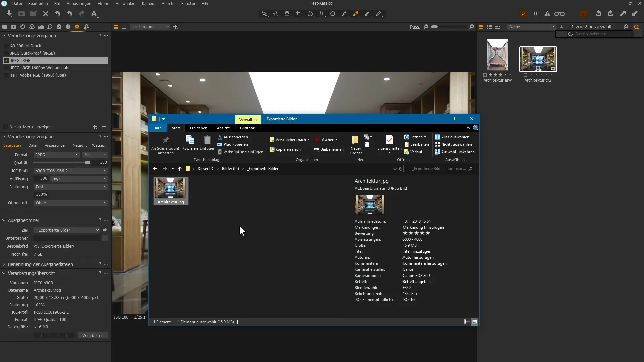Click the Import images download icon
Image resolution: width=644 pixels, height=362 pixels.
point(9,14)
